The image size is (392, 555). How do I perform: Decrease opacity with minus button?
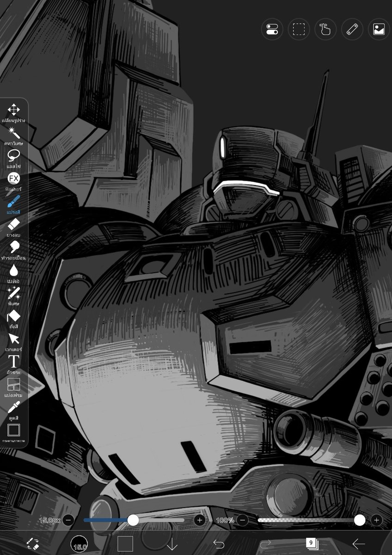(243, 520)
